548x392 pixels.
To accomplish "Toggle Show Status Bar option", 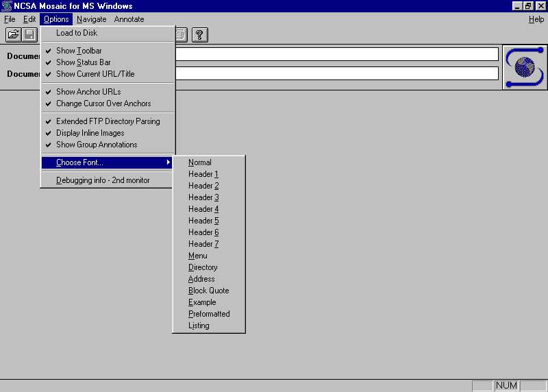I will coord(107,62).
